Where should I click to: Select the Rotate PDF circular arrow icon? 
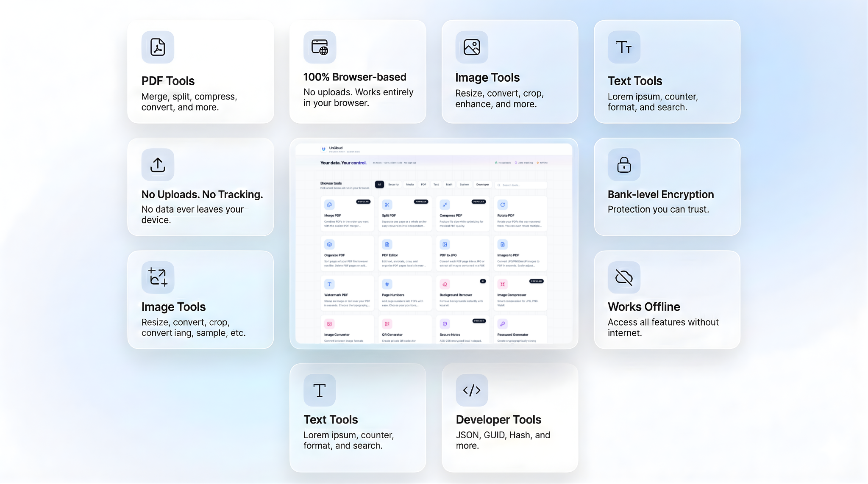[503, 205]
